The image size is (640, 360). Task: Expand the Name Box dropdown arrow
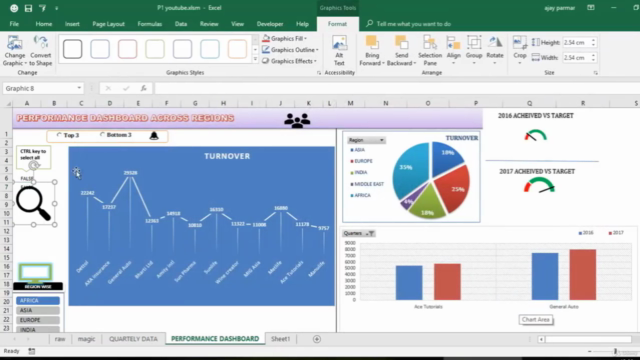pos(79,88)
